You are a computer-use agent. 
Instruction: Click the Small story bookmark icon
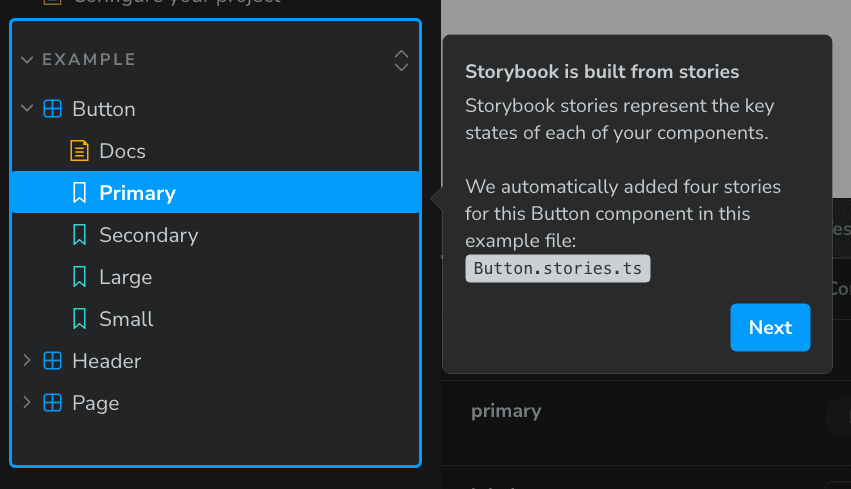coord(79,319)
